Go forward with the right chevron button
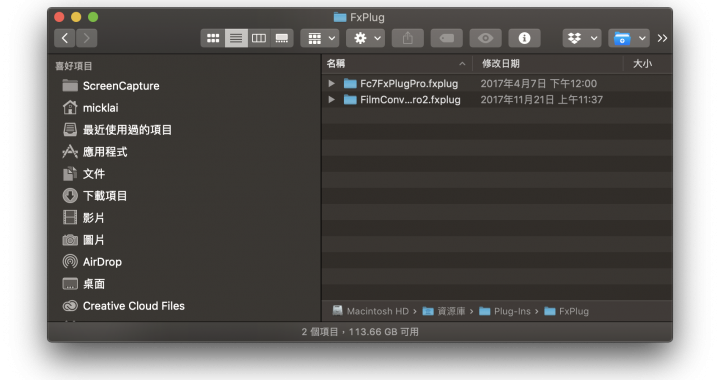Viewport: 720px width, 380px height. coord(87,38)
